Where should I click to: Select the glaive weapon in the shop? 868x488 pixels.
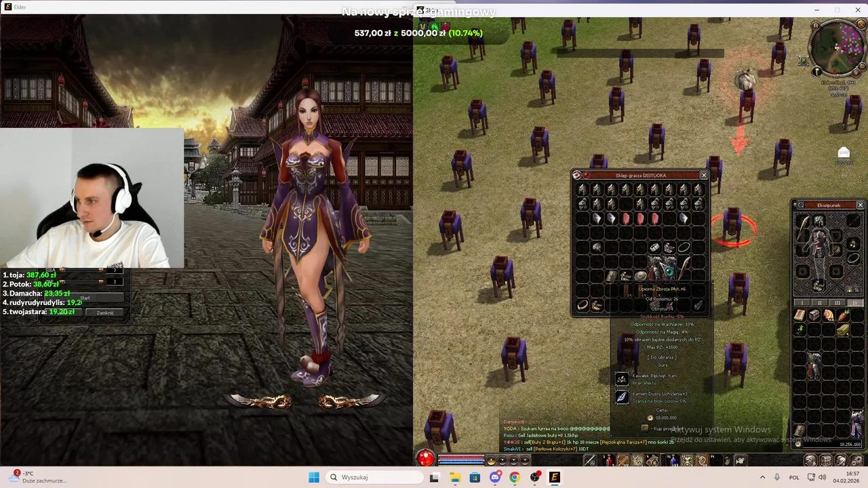[685, 268]
